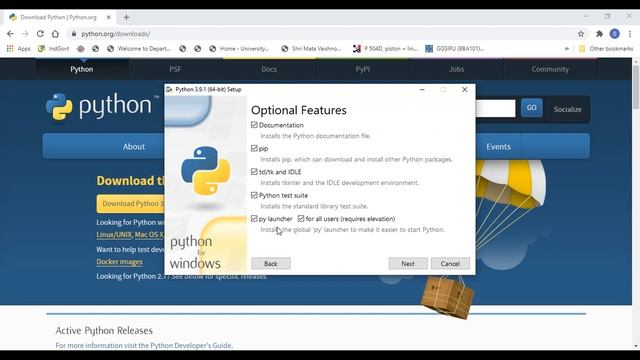The height and width of the screenshot is (360, 640).
Task: Select the PyPI top nav tab
Action: click(x=362, y=69)
